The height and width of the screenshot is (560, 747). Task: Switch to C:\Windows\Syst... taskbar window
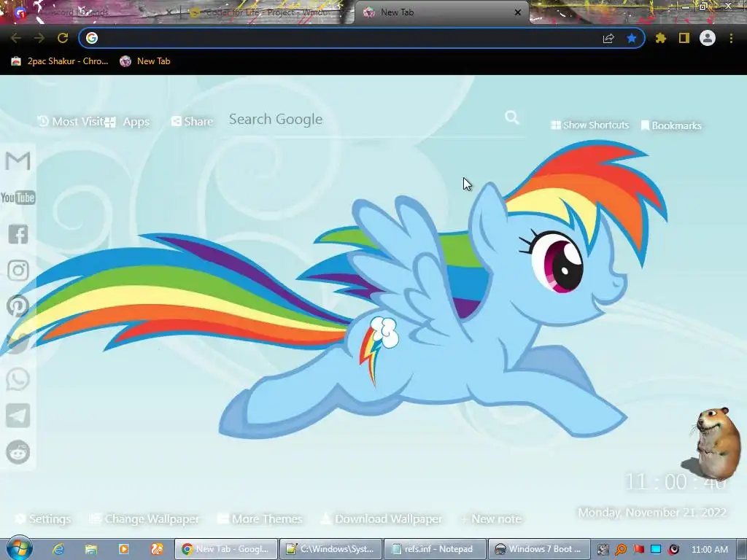tap(330, 549)
